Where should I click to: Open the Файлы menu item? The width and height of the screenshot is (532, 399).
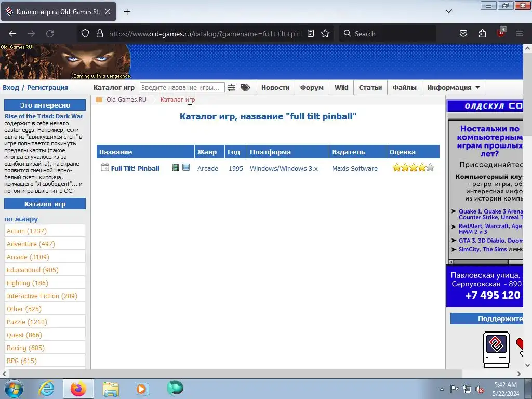point(404,87)
